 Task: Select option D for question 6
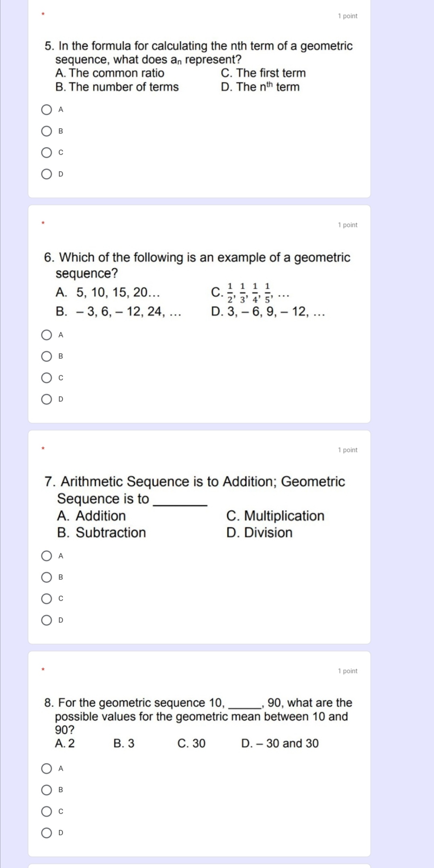(x=46, y=399)
